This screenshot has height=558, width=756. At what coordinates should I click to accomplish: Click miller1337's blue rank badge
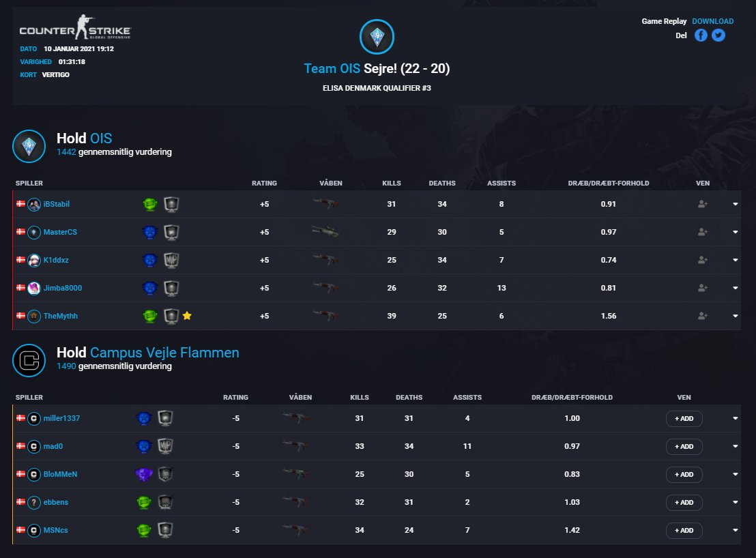(144, 418)
